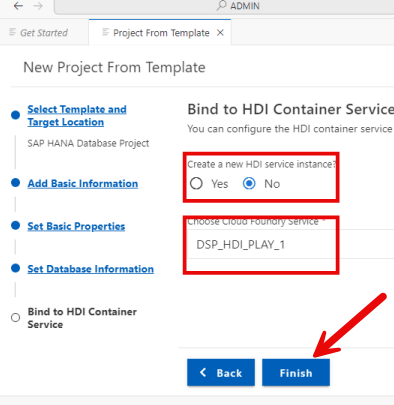Open the Set Database Information step link
394x405 pixels.
pyautogui.click(x=91, y=269)
